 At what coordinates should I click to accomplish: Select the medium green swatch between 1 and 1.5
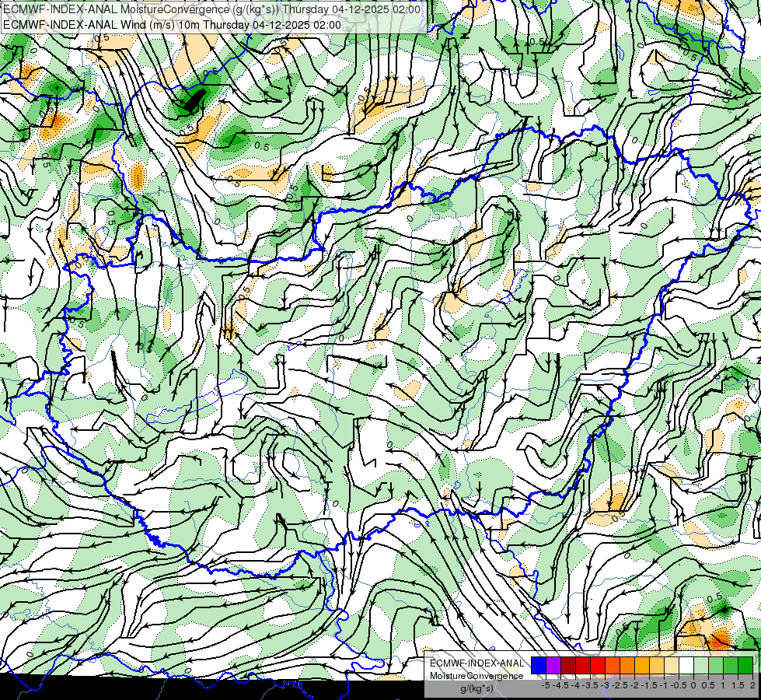731,665
